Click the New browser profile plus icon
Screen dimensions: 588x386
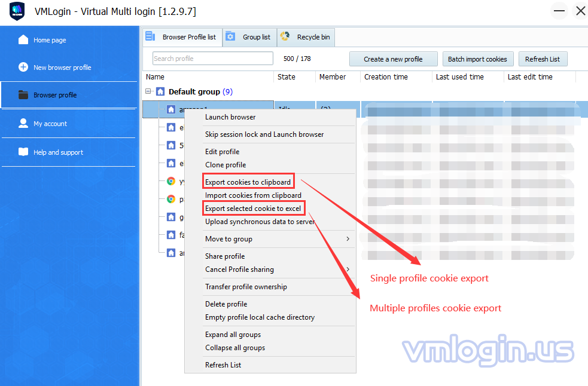click(x=23, y=68)
